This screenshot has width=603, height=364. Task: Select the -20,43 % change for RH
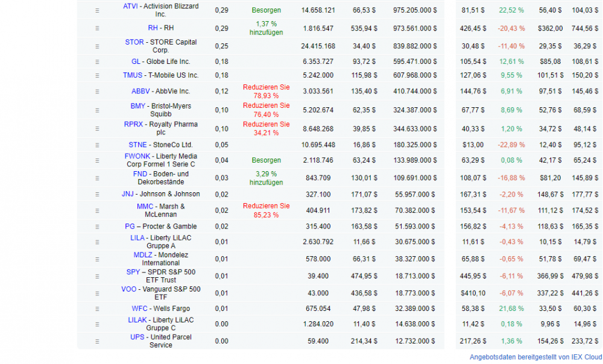click(511, 28)
